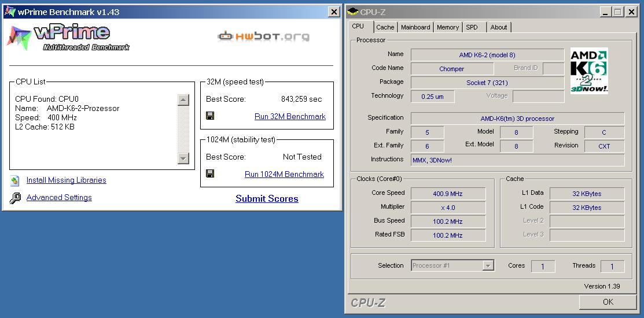
Task: Click the CPU-Z chip icon in the title bar
Action: (x=353, y=12)
